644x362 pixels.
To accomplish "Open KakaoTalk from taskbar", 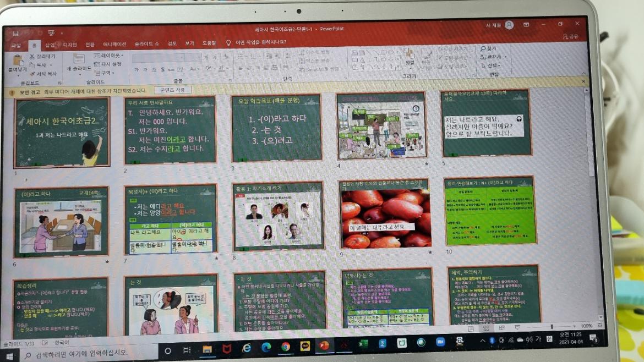I will [x=305, y=346].
